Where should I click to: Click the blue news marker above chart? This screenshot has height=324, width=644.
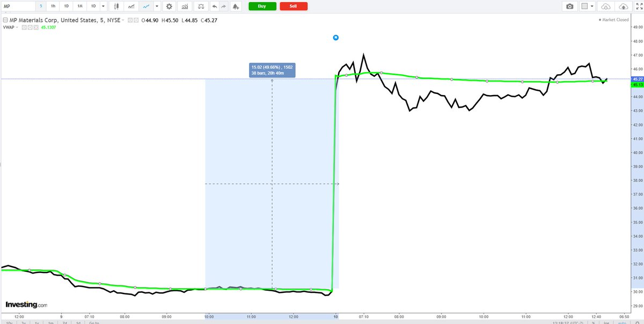[x=335, y=38]
